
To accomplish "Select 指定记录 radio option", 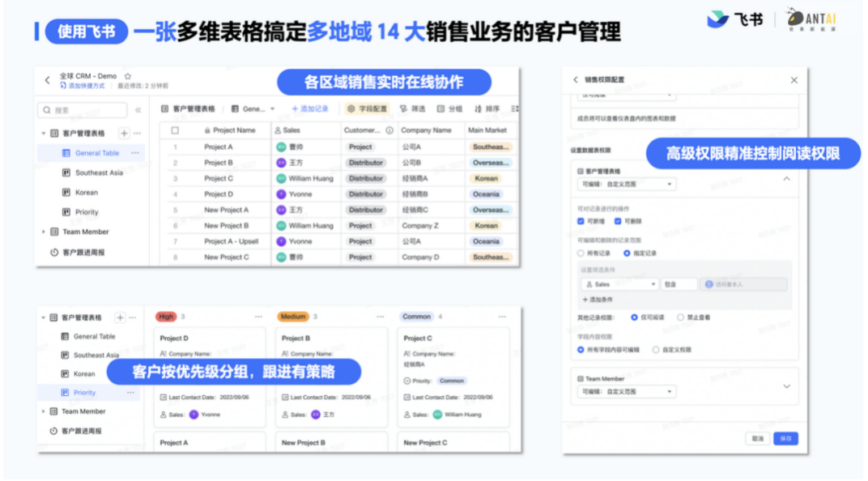I will (x=627, y=253).
